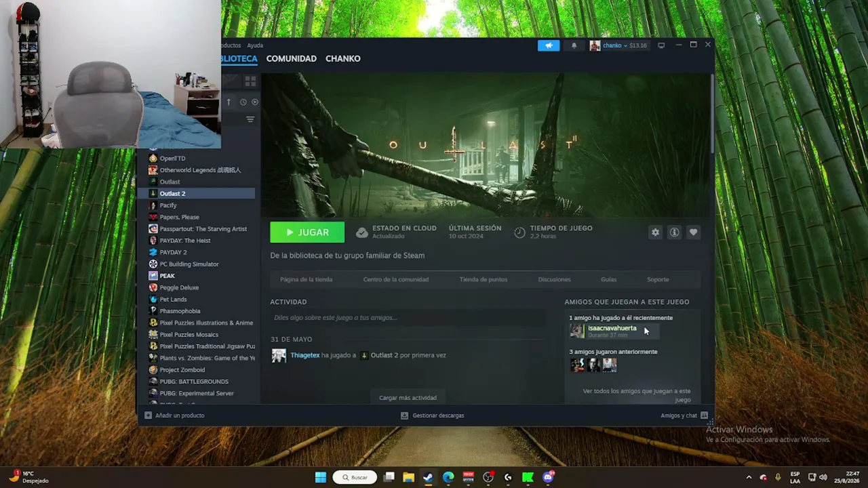
Task: Switch Steam to Big Picture mode
Action: (661, 45)
